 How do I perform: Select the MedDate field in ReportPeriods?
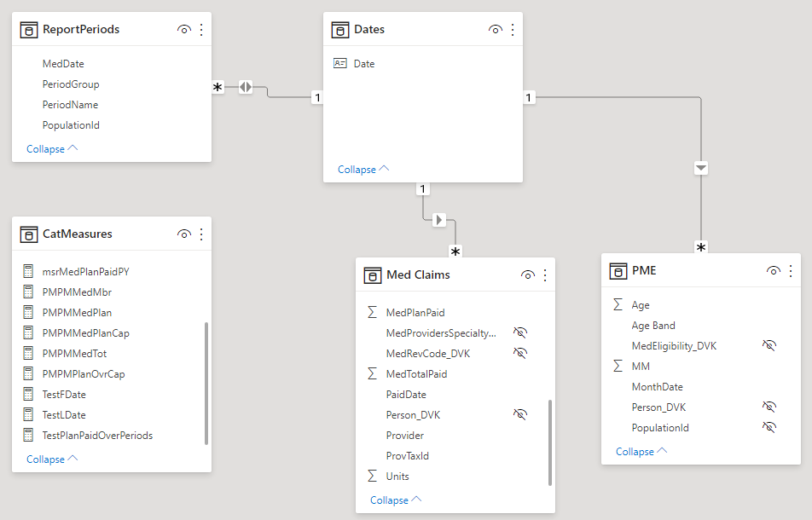[x=63, y=64]
